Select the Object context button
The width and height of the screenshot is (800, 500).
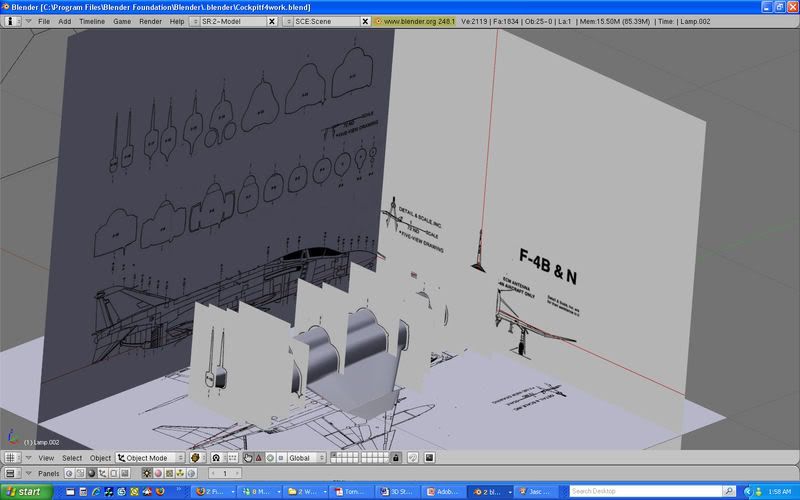tap(102, 473)
